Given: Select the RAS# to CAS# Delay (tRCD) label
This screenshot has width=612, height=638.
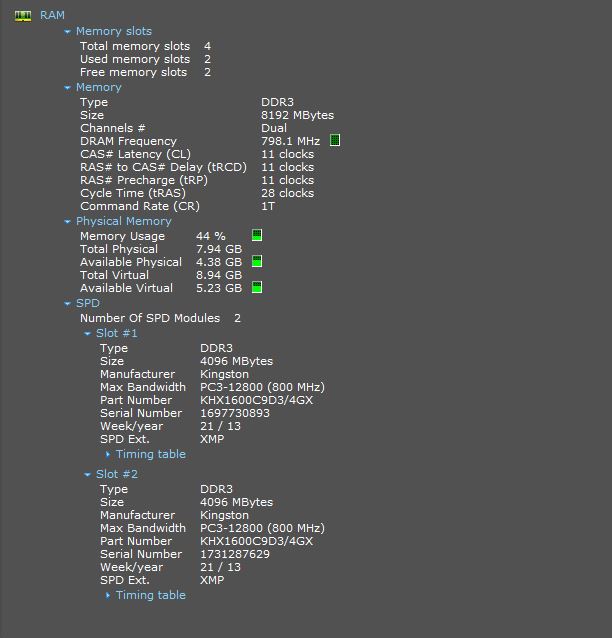Looking at the screenshot, I should [x=164, y=168].
